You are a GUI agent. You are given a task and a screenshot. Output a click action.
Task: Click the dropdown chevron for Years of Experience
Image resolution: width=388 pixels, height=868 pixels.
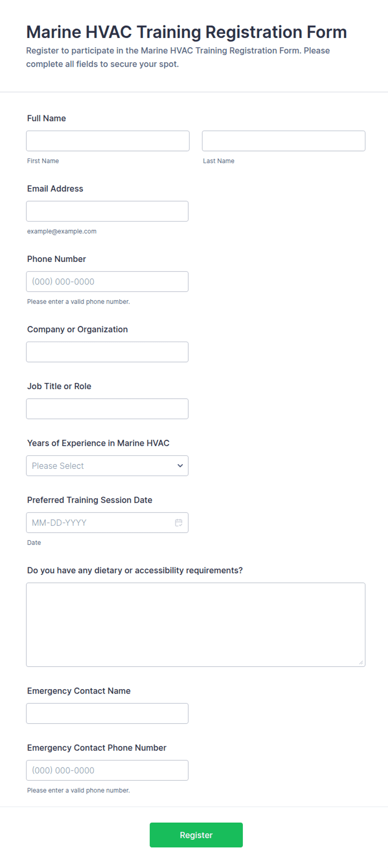pos(180,465)
